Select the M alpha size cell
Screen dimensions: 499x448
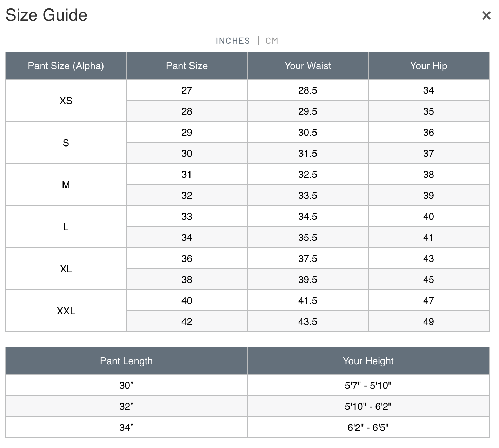point(66,185)
